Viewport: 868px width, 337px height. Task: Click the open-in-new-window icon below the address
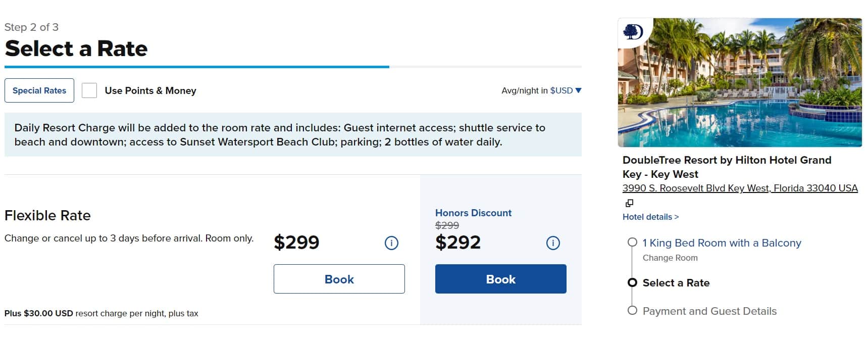pyautogui.click(x=629, y=203)
